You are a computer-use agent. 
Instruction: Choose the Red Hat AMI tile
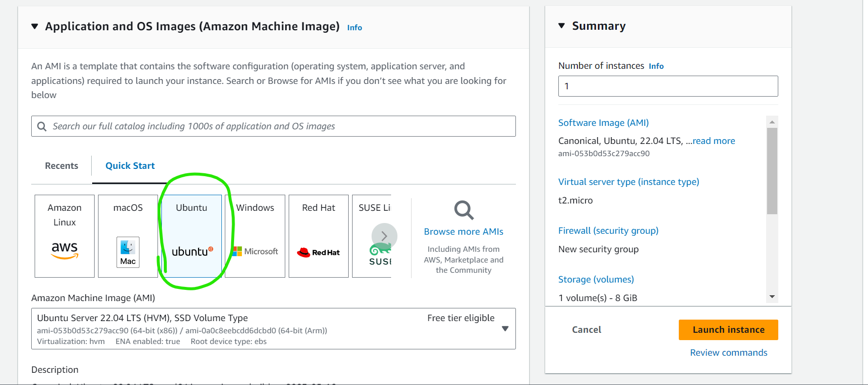[318, 236]
